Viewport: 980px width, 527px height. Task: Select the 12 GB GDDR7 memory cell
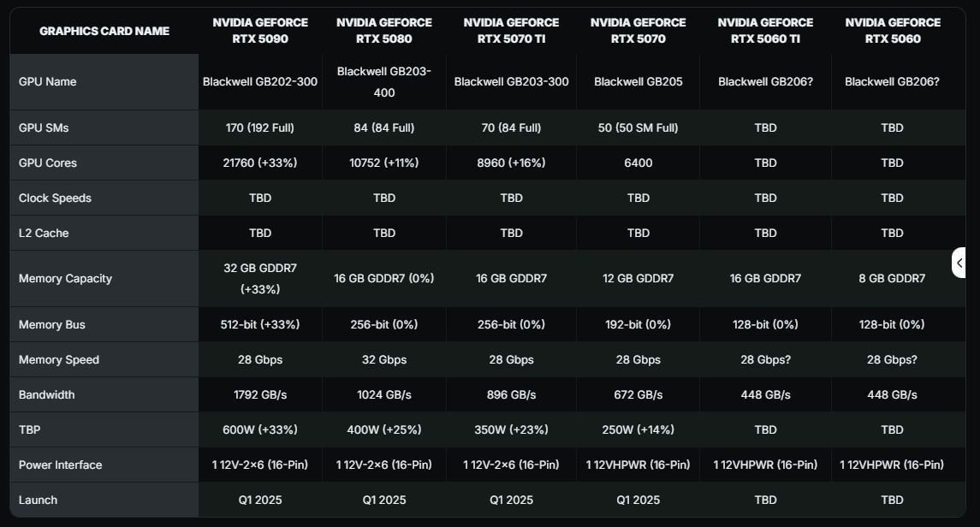tap(638, 279)
